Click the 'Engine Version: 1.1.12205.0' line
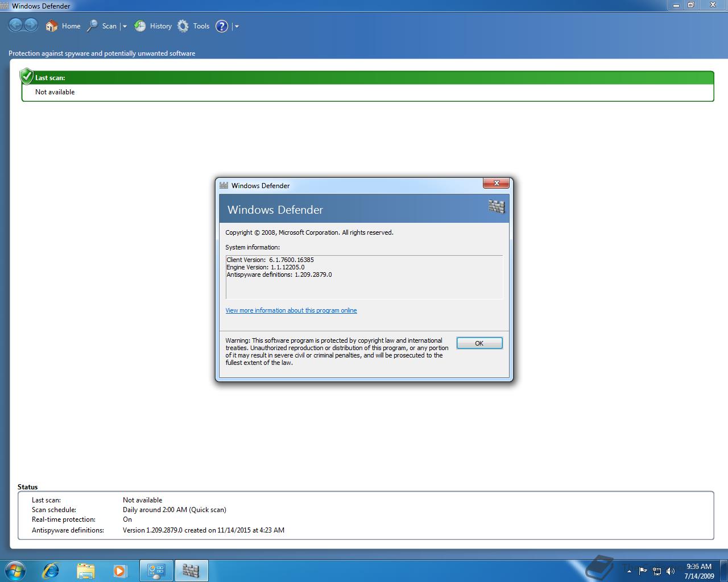The height and width of the screenshot is (582, 728). [266, 267]
